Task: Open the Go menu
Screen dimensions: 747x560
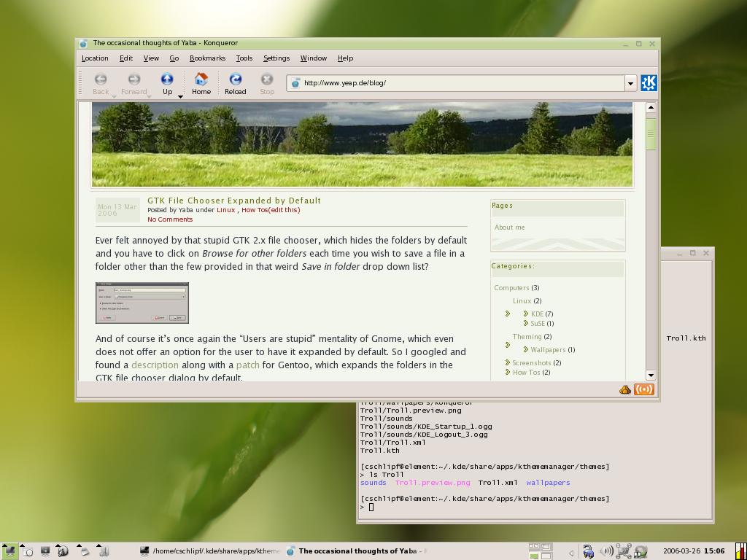Action: (x=174, y=58)
